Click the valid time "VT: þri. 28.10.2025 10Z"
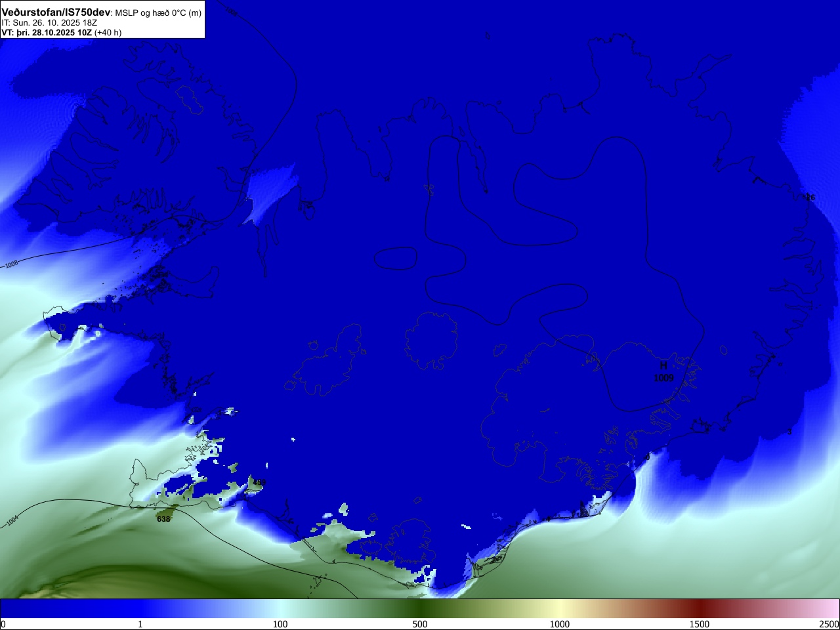 47,32
